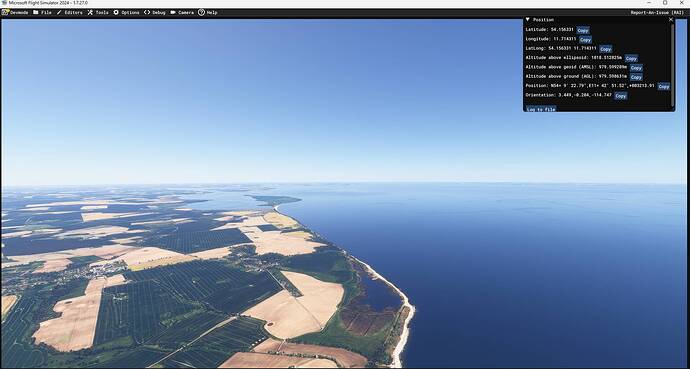The image size is (690, 369).
Task: Open the File menu
Action: [x=42, y=13]
